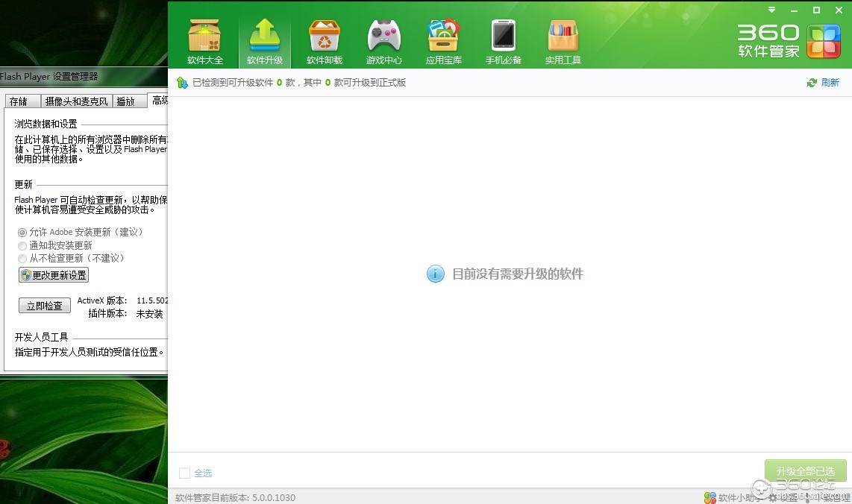This screenshot has width=852, height=504.
Task: Select 从不检查更新 radio option
Action: tap(22, 259)
